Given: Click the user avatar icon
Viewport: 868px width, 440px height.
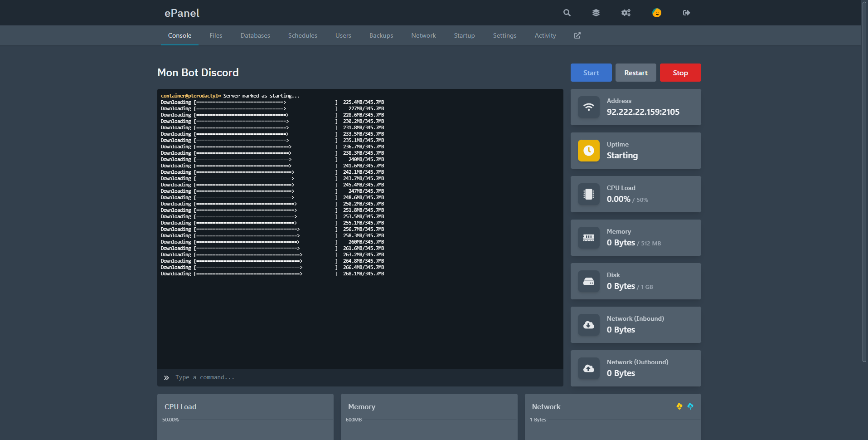Looking at the screenshot, I should click(656, 13).
